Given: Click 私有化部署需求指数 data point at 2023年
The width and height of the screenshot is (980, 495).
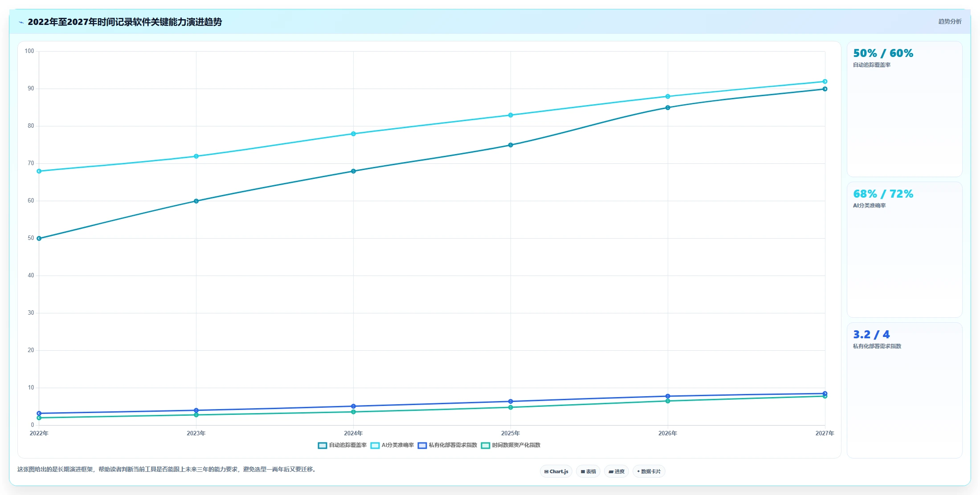Looking at the screenshot, I should tap(196, 410).
